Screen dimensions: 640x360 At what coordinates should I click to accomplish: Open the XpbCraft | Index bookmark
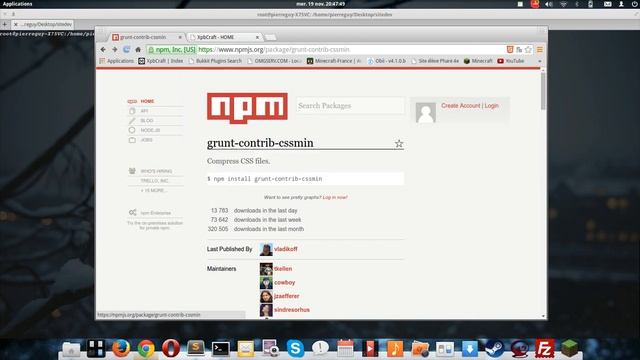(x=160, y=61)
